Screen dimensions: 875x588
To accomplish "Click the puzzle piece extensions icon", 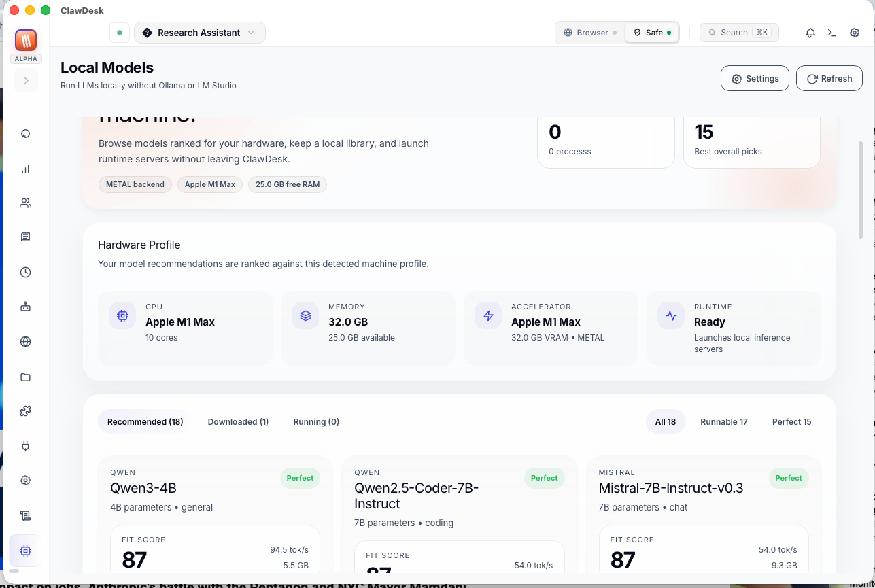I will click(x=25, y=411).
